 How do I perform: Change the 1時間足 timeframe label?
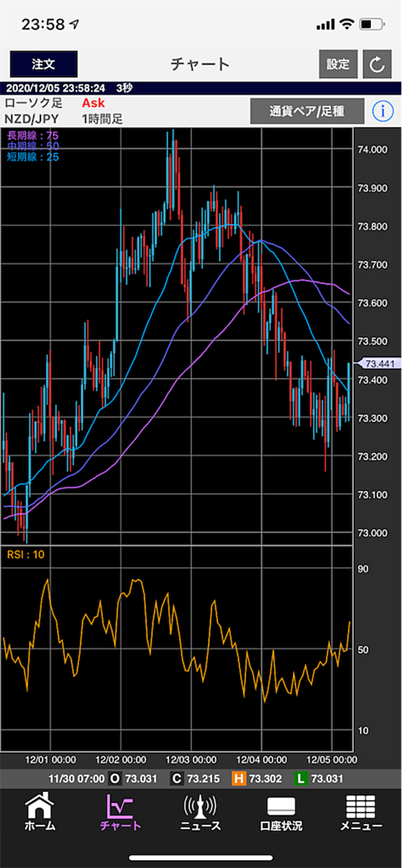(x=102, y=119)
